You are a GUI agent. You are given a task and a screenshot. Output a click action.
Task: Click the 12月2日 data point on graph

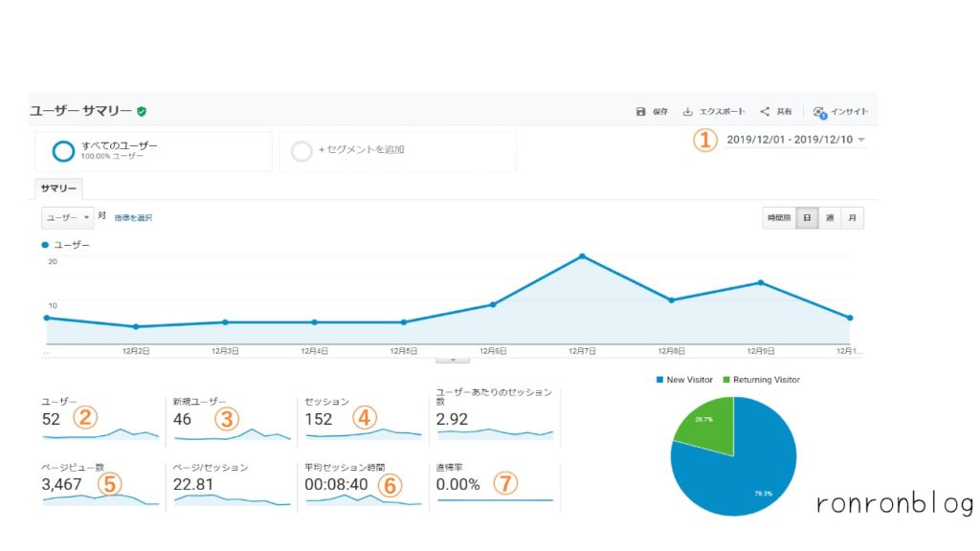point(136,327)
